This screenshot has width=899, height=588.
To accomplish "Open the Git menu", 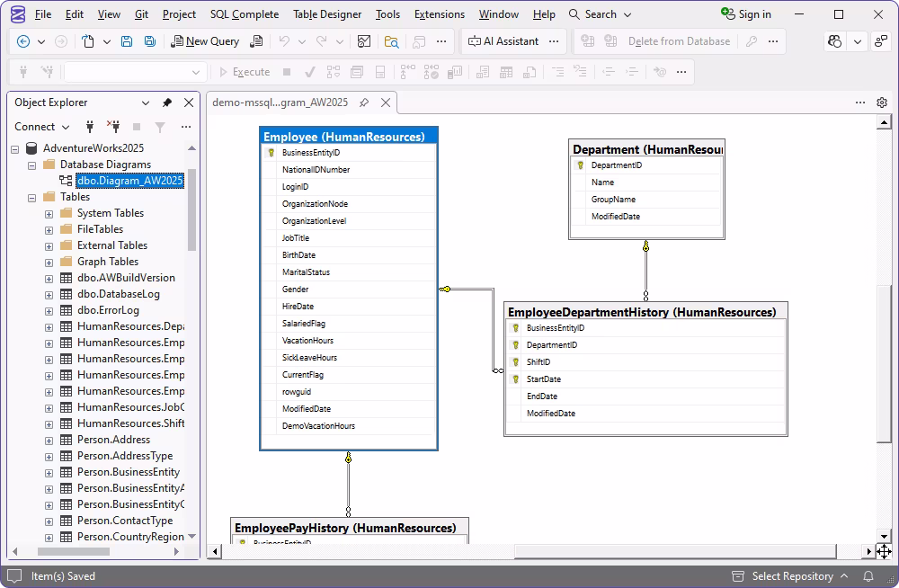I will [x=142, y=14].
